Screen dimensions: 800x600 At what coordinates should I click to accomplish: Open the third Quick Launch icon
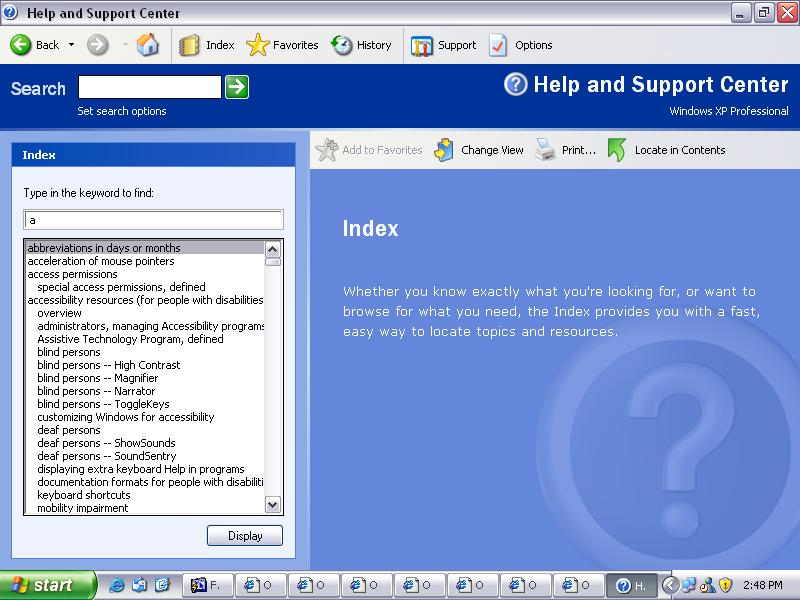(x=162, y=585)
